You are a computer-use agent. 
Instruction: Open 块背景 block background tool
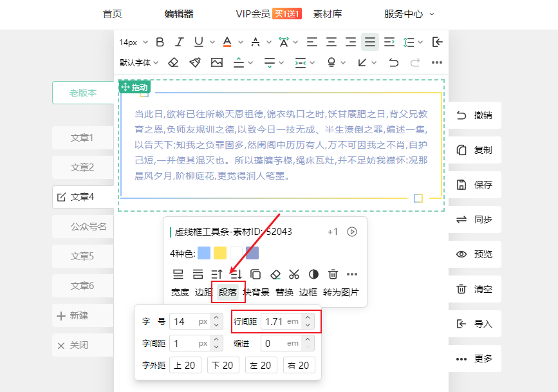[x=256, y=292]
